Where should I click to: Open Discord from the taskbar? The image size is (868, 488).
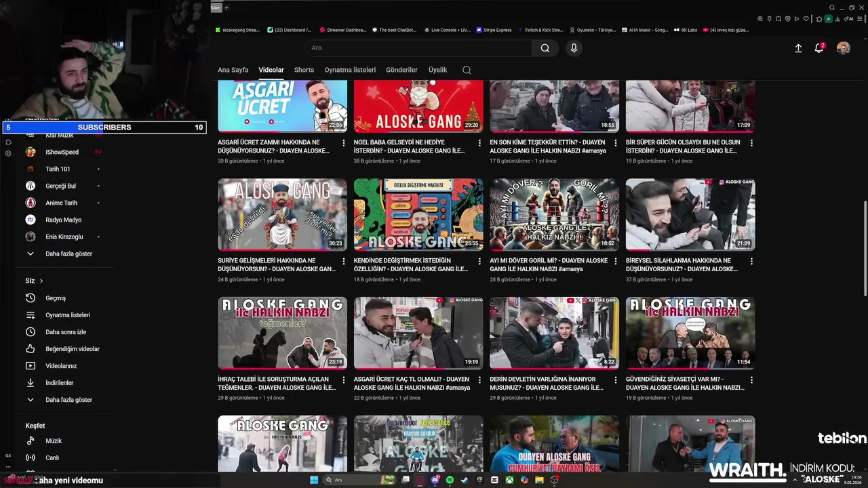tap(435, 480)
